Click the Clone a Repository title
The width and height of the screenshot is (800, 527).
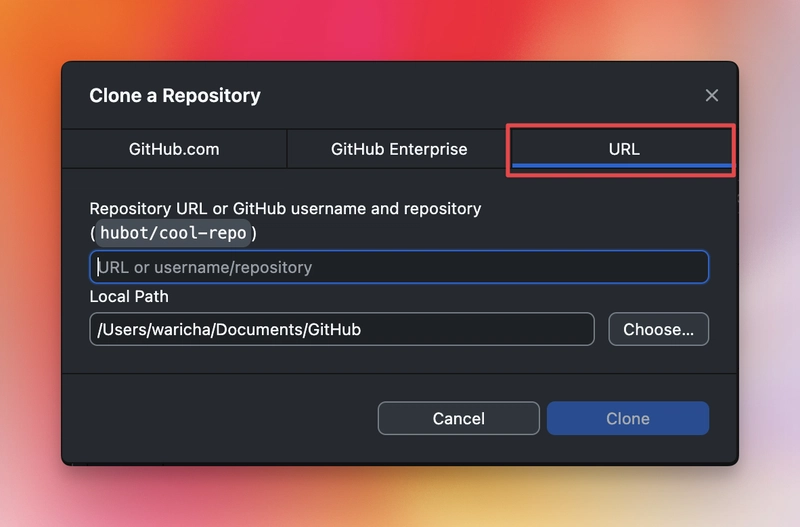(x=175, y=95)
